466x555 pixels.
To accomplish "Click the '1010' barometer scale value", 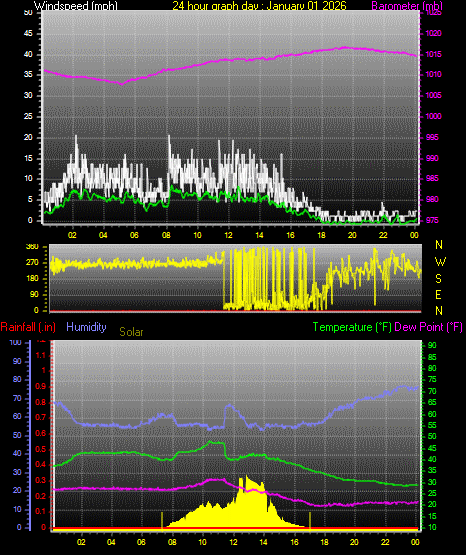I will [x=433, y=74].
